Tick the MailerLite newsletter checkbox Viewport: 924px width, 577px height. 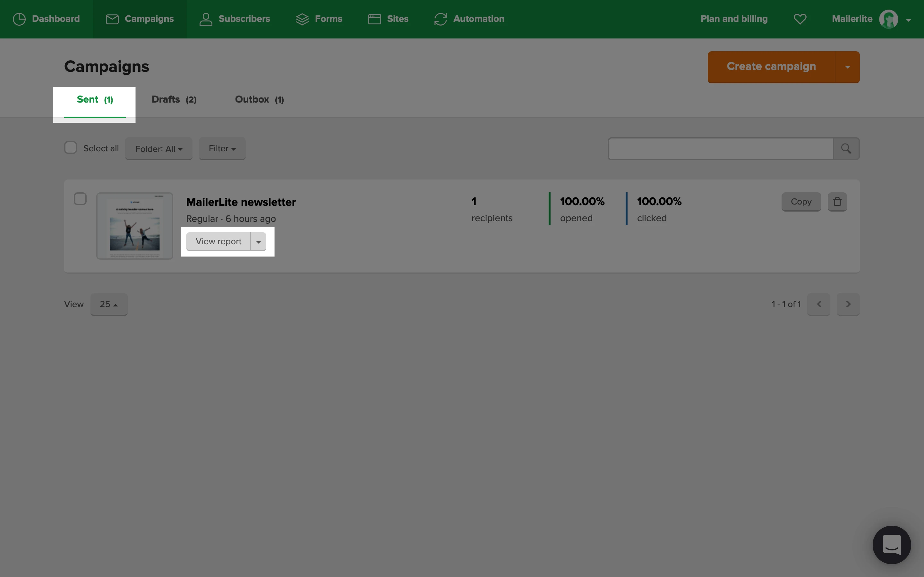tap(80, 199)
